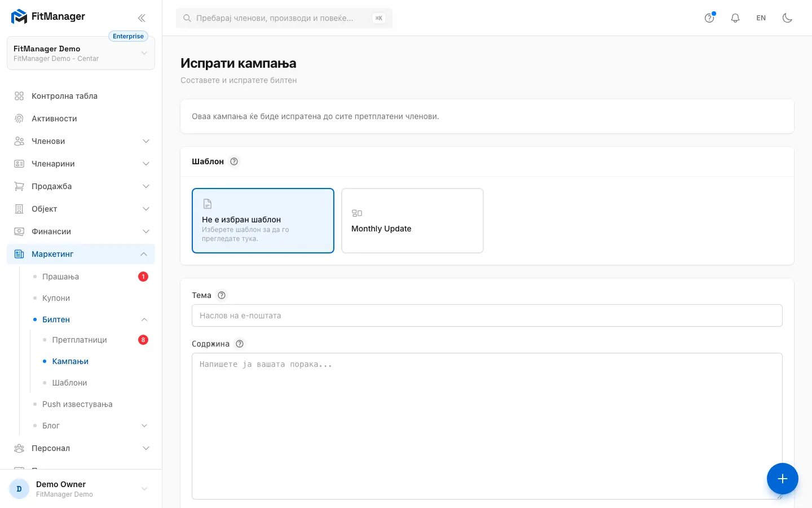Open the Demo Owner account menu

coord(81,489)
